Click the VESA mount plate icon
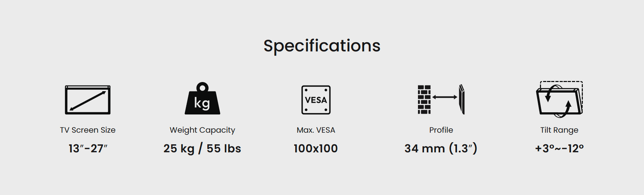The height and width of the screenshot is (195, 644). tap(316, 100)
